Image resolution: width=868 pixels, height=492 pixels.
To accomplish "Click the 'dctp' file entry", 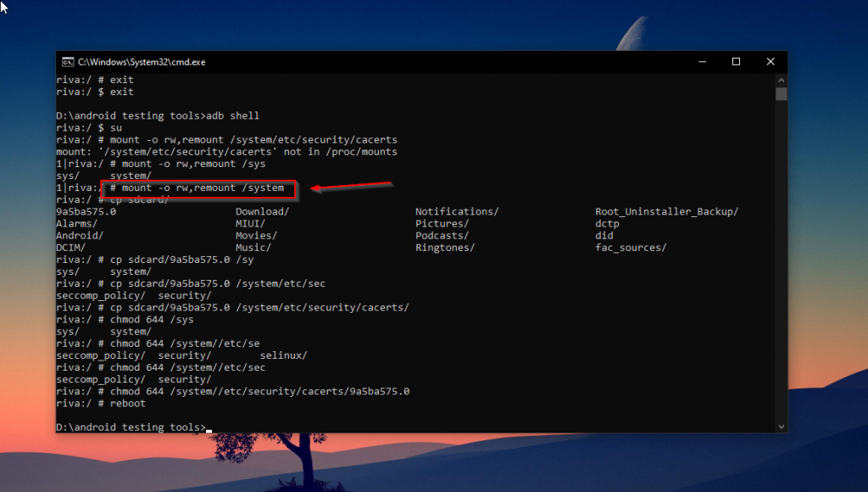I will point(607,224).
